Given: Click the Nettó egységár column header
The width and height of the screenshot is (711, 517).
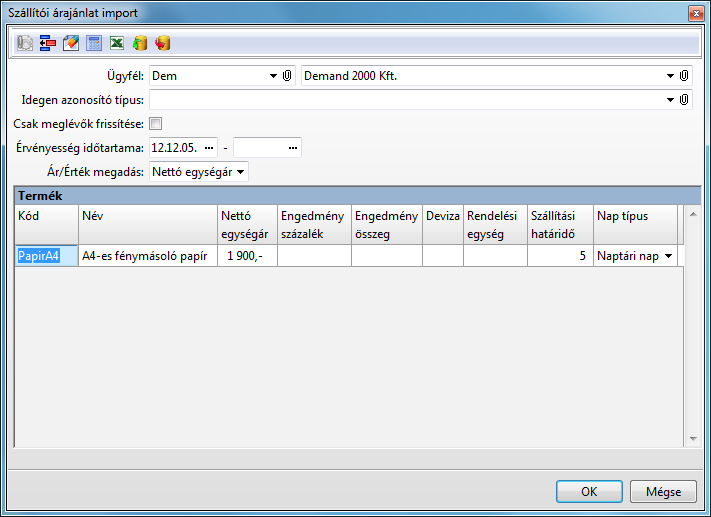Looking at the screenshot, I should [247, 225].
